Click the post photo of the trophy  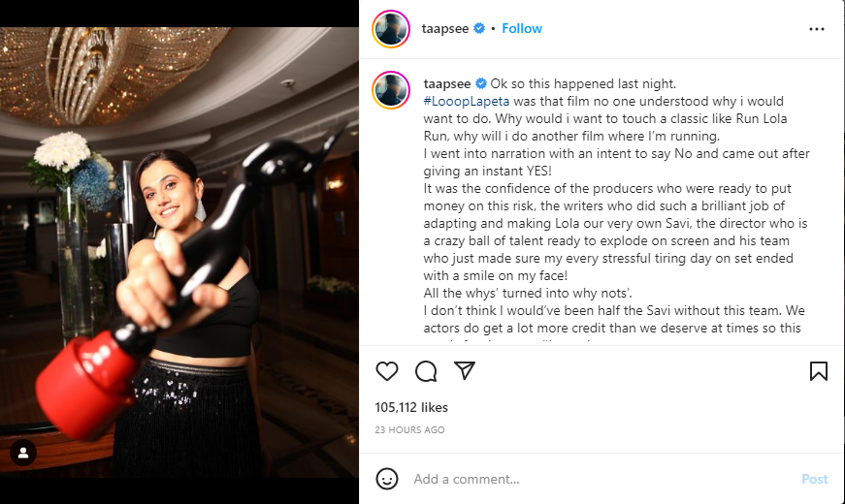(x=179, y=252)
